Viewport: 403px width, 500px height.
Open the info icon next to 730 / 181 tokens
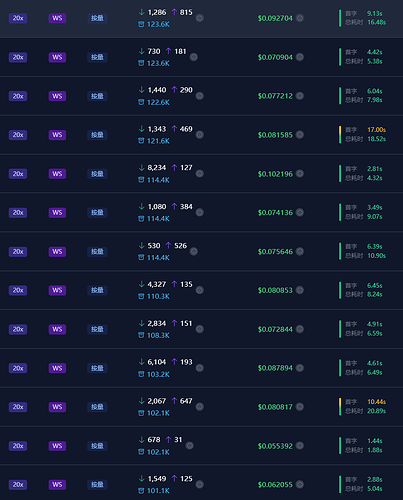[x=194, y=57]
